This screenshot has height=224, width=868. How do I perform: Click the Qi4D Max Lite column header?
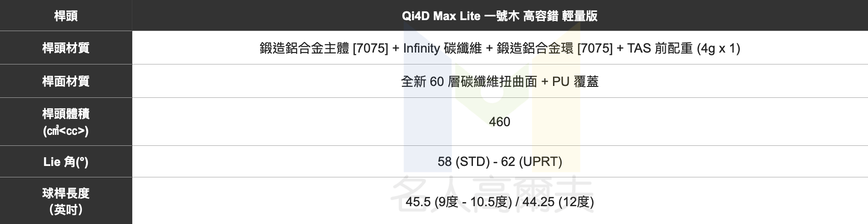coord(499,16)
